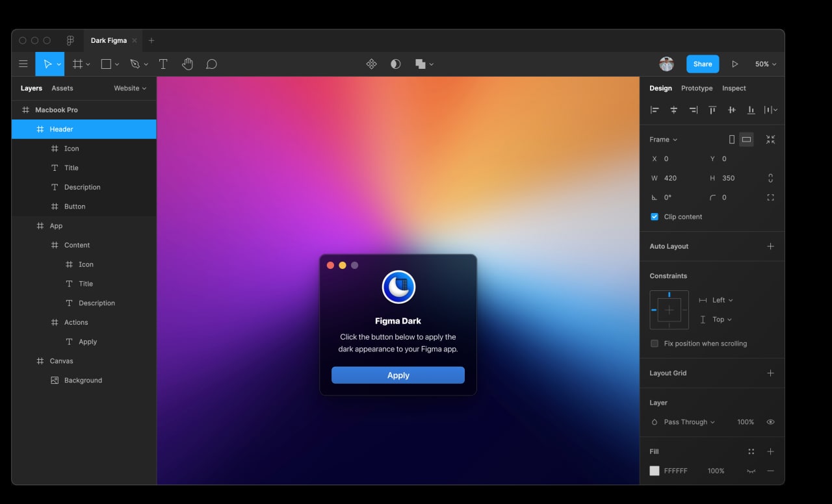Screen dimensions: 832x504
Task: Select the Macbook Pro layer
Action: coord(84,110)
